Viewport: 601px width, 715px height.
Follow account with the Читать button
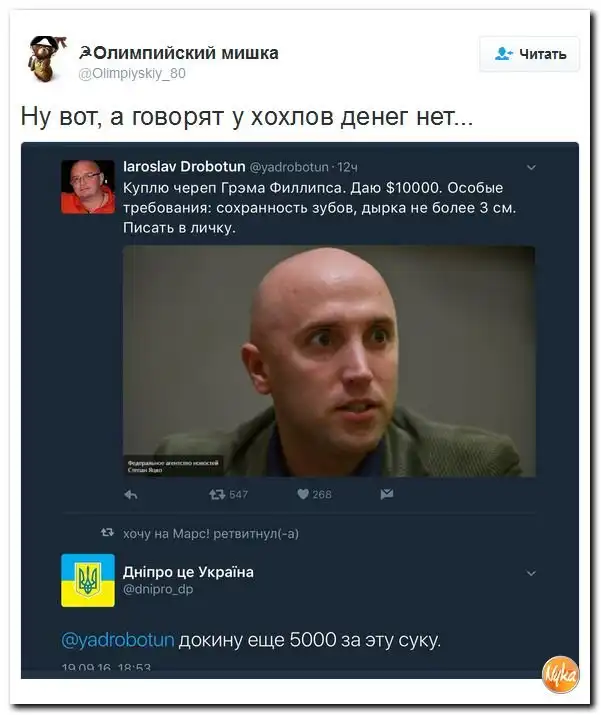[529, 54]
